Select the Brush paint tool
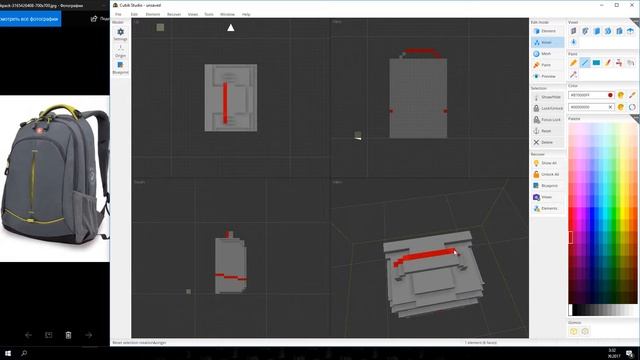The height and width of the screenshot is (360, 640). coord(608,62)
